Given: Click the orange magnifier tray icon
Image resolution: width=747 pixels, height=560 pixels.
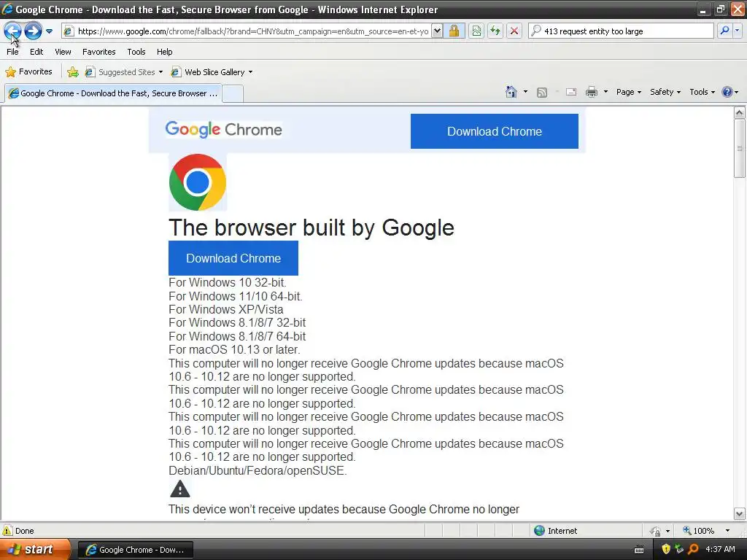Looking at the screenshot, I should 693,549.
